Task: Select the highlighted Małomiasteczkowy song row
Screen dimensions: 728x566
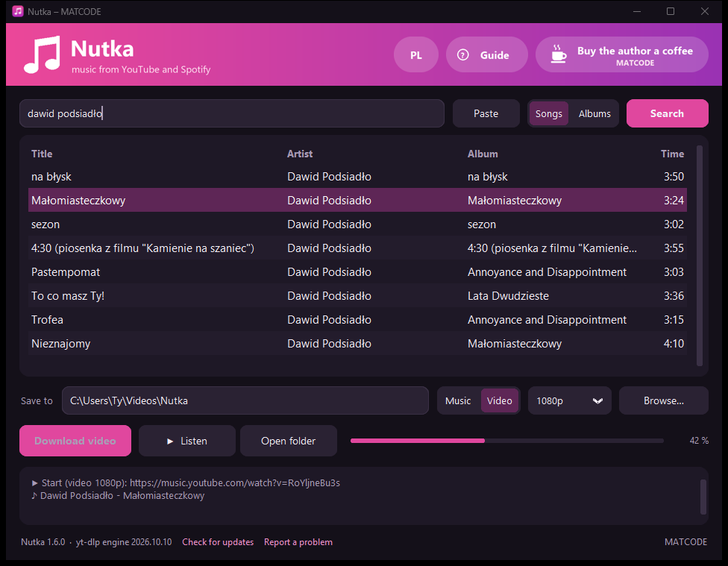Action: 357,200
